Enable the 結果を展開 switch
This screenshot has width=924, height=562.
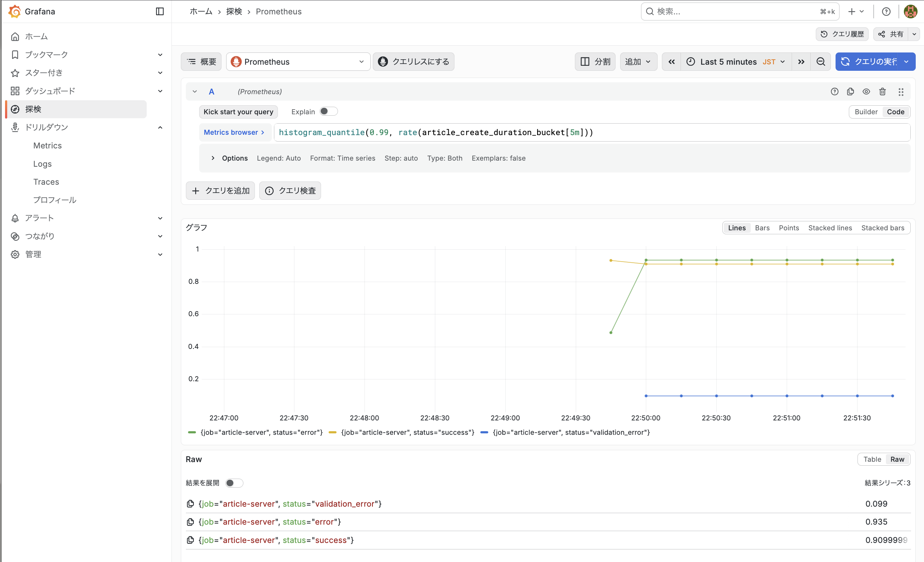(234, 483)
